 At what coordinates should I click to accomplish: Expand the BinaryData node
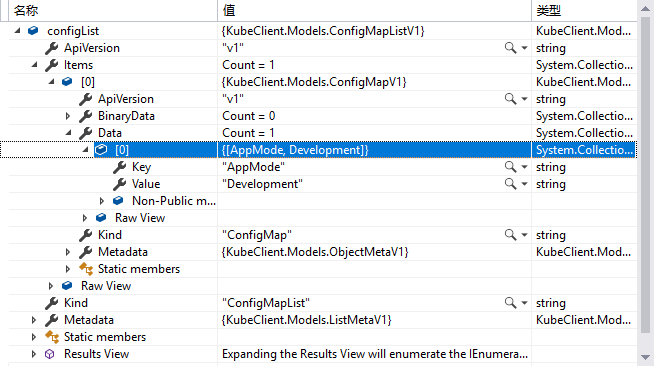[68, 116]
